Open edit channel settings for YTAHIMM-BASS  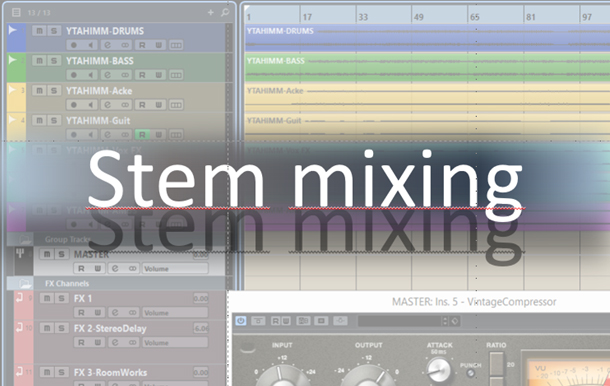pos(108,75)
